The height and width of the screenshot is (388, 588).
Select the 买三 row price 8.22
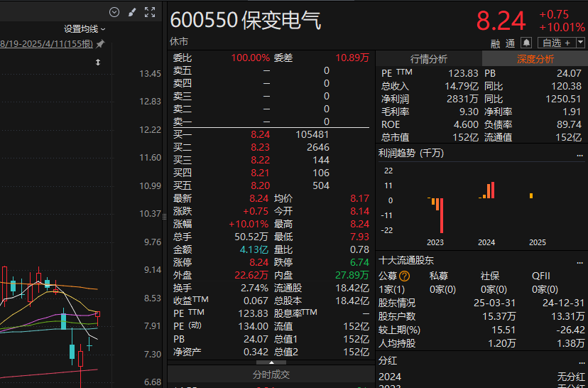[260, 160]
